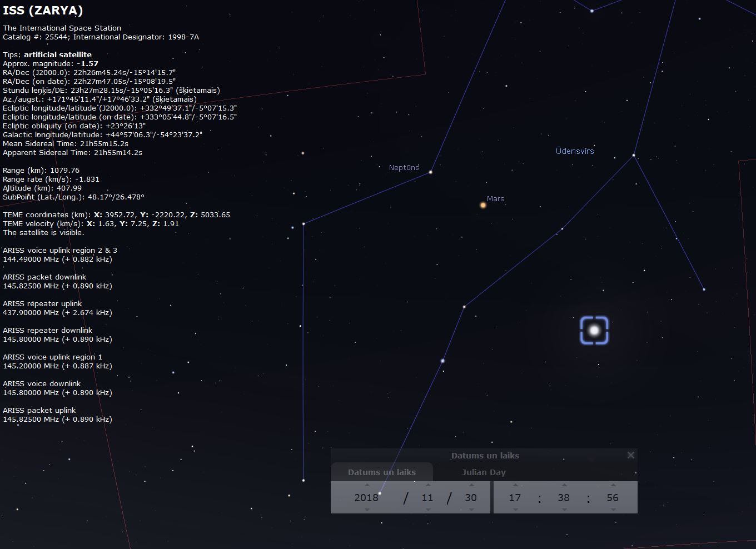Increase the year with the up arrow
756x549 pixels.
point(367,485)
